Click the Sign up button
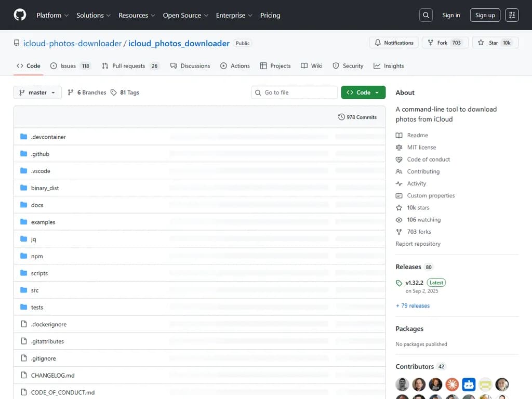 [485, 15]
